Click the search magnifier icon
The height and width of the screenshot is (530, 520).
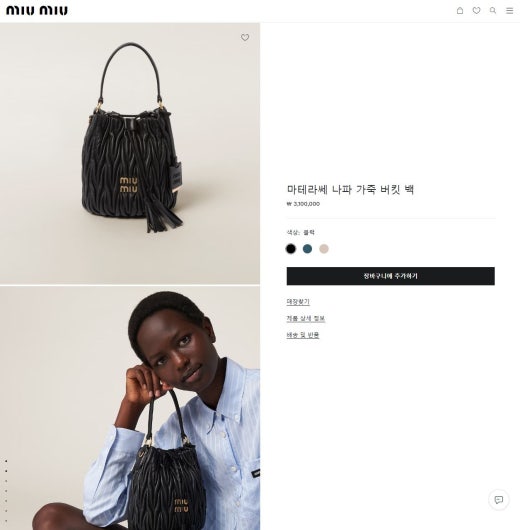pos(493,10)
